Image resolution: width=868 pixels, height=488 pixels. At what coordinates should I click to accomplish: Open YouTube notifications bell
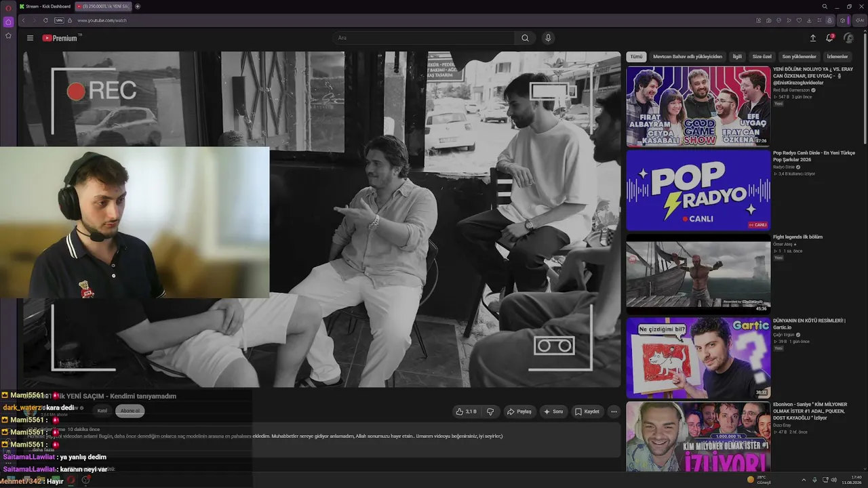pos(829,38)
